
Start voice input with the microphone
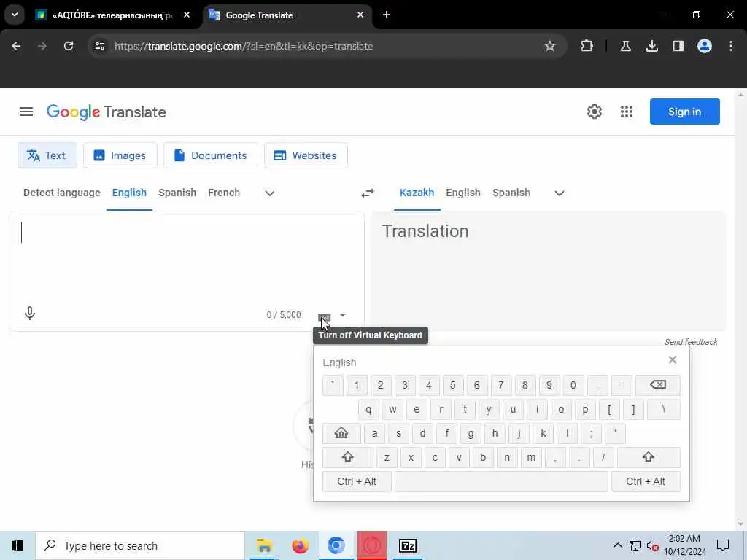[29, 313]
